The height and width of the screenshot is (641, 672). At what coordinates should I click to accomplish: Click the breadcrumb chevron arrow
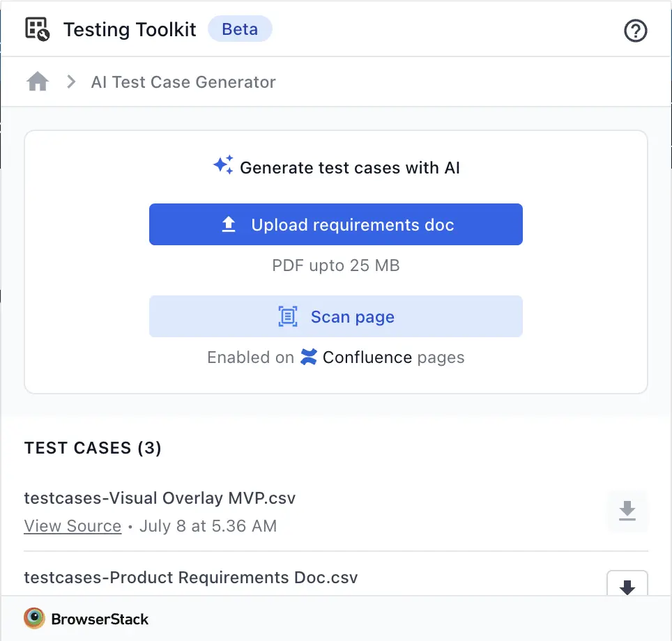click(x=71, y=82)
